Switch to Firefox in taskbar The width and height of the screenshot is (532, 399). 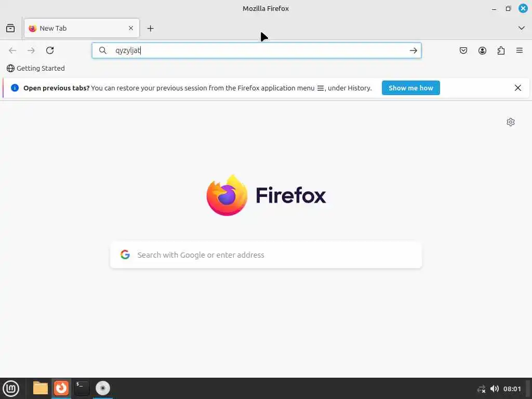(x=61, y=388)
